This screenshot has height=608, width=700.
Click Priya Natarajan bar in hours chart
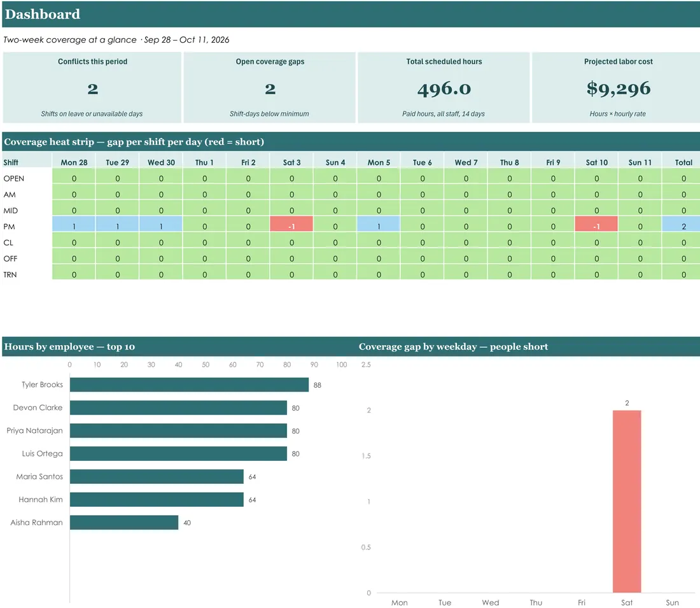coord(179,430)
